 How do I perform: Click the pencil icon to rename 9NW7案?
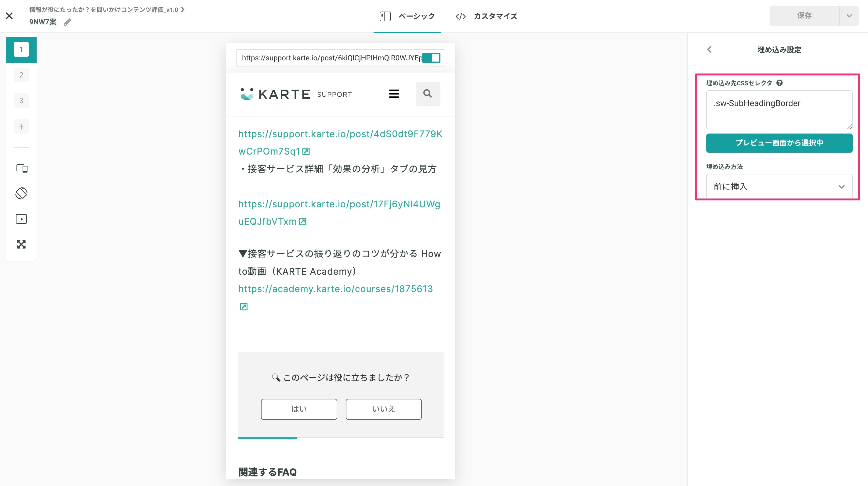point(67,22)
